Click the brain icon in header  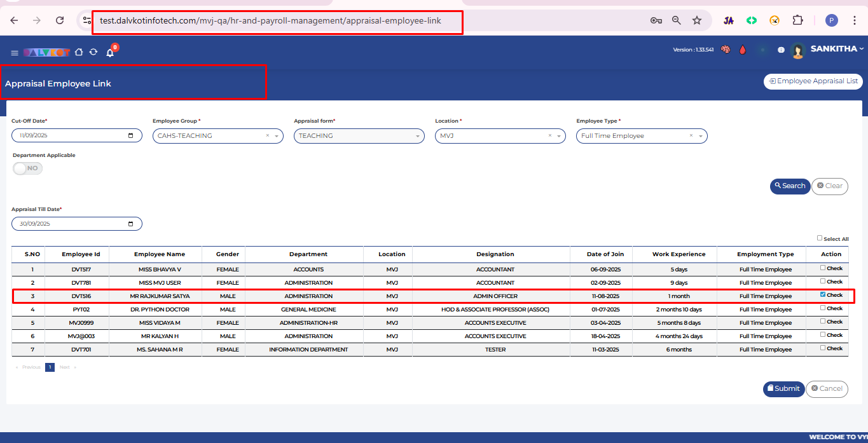[725, 50]
